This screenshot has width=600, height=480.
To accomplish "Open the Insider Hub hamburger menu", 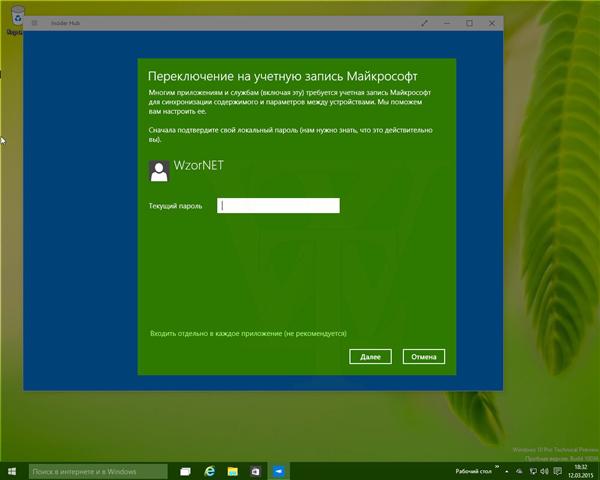I will [x=35, y=22].
